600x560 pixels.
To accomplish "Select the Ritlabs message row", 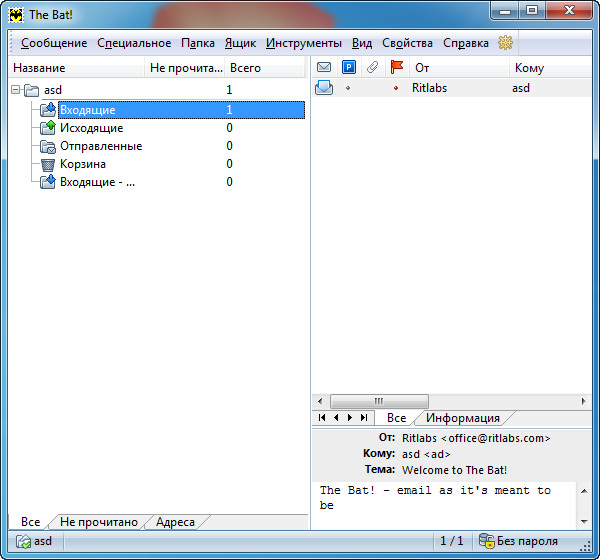I will pos(452,88).
